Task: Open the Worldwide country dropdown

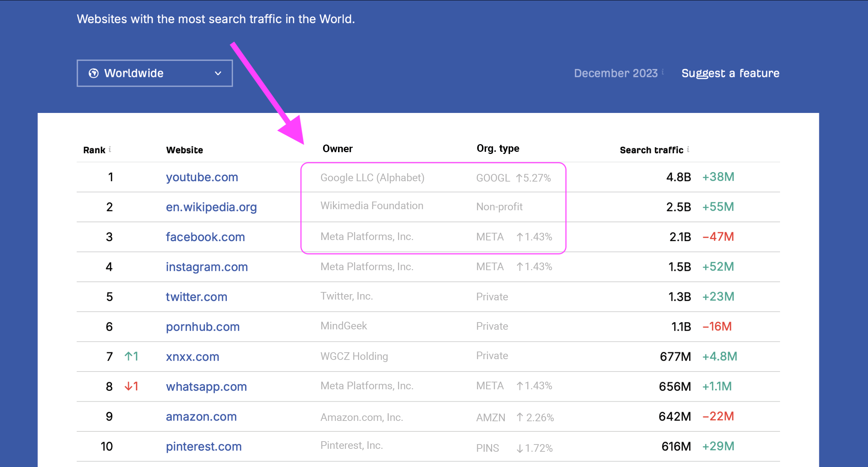Action: tap(154, 73)
